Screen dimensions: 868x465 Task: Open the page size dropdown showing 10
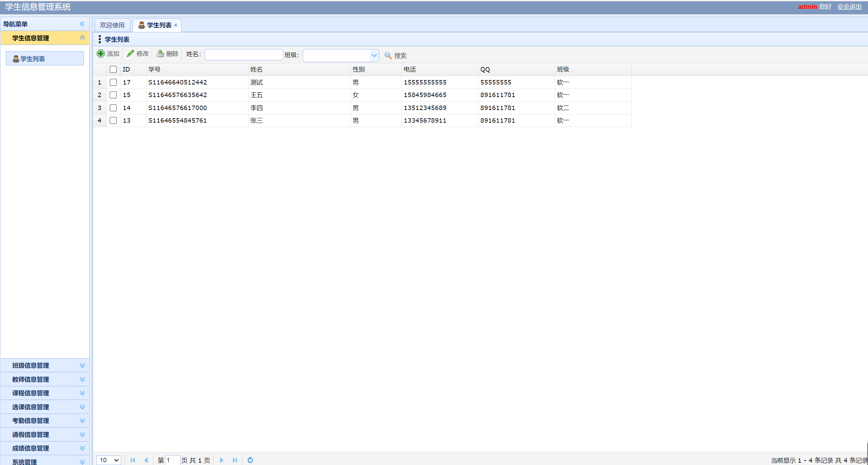pos(109,460)
